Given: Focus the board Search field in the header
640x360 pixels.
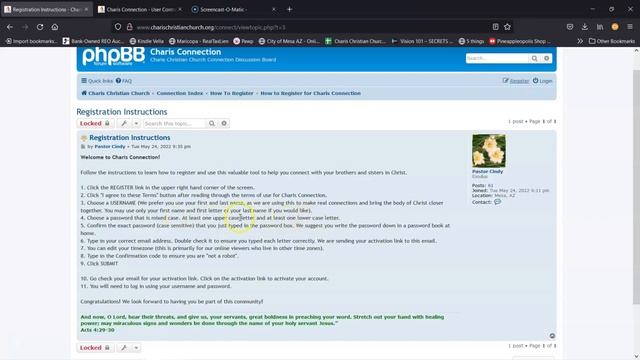Looking at the screenshot, I should pyautogui.click(x=497, y=58).
